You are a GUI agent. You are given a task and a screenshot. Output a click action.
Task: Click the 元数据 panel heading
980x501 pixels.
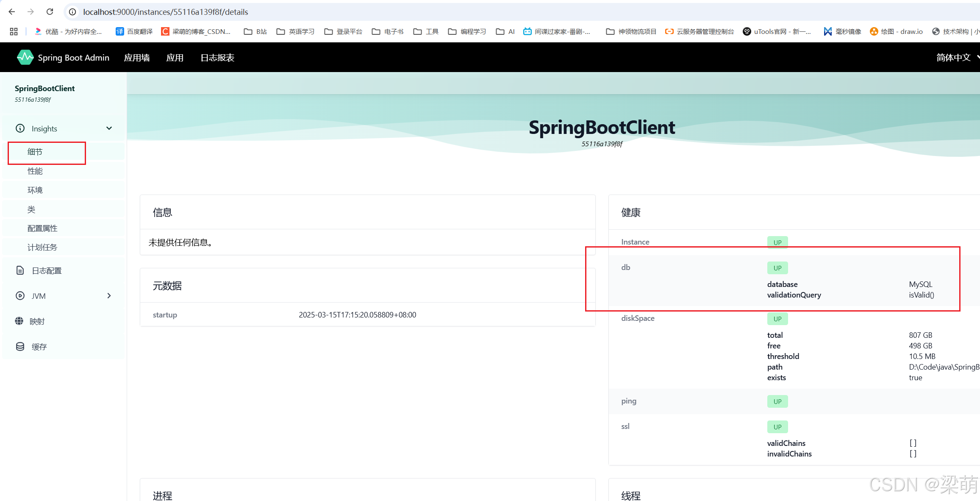(167, 286)
